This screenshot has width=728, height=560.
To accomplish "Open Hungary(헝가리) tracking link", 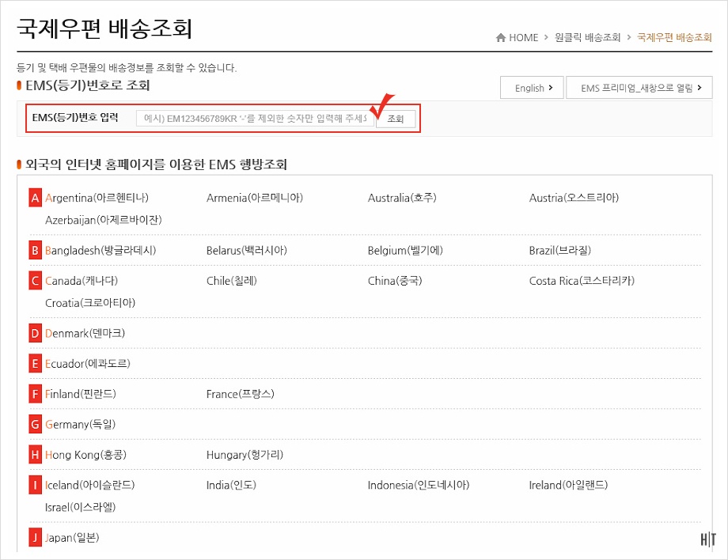I will coord(245,455).
